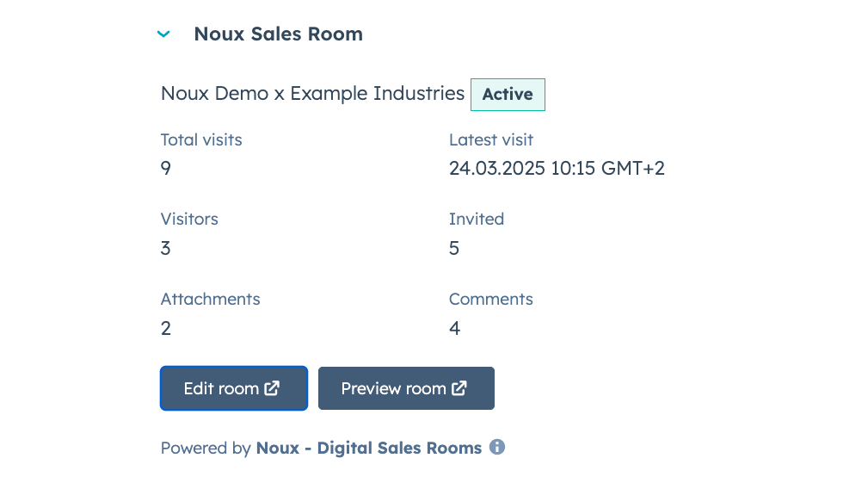The image size is (868, 489).
Task: Click the Comments count 4
Action: (454, 328)
